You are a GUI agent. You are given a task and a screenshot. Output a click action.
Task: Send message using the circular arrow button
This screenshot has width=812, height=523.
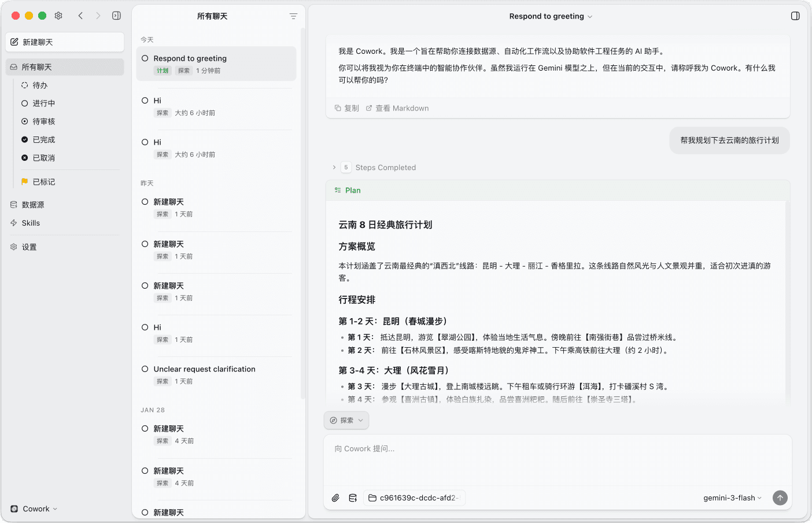(780, 498)
